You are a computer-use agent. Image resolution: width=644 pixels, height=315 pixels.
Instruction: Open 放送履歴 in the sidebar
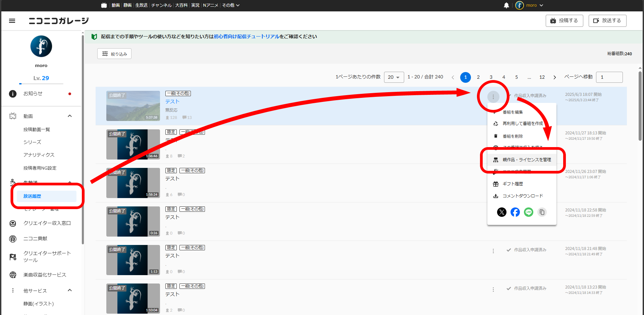pyautogui.click(x=47, y=196)
